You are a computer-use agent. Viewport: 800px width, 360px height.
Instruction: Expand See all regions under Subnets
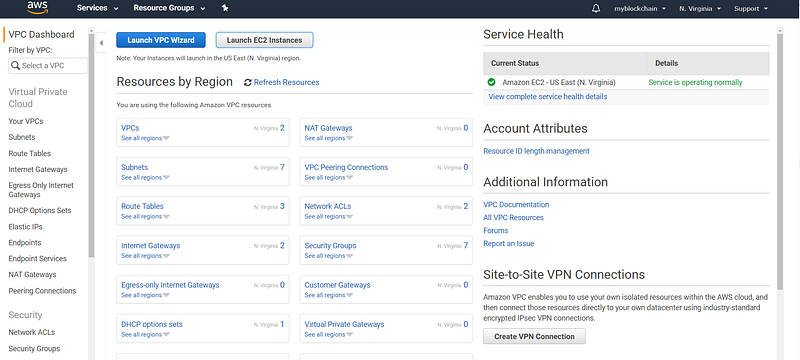(145, 177)
